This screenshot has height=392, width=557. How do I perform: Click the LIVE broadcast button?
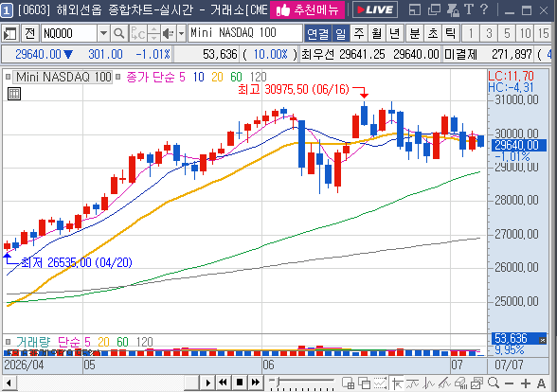coord(375,9)
